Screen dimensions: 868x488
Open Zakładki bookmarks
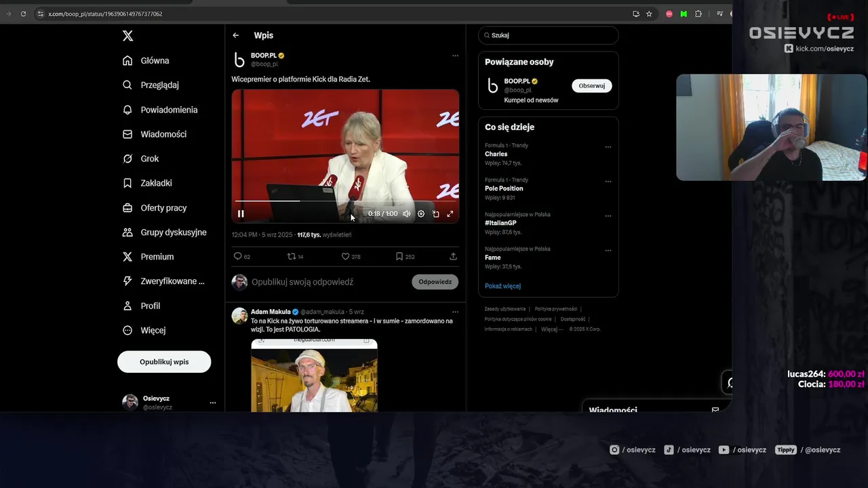coord(147,183)
